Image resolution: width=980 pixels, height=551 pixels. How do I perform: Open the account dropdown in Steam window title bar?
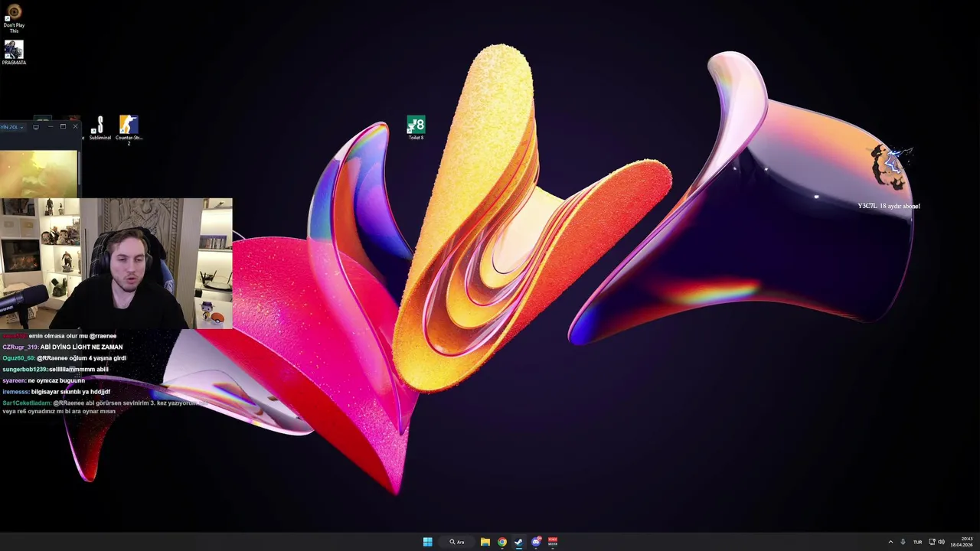tap(11, 127)
